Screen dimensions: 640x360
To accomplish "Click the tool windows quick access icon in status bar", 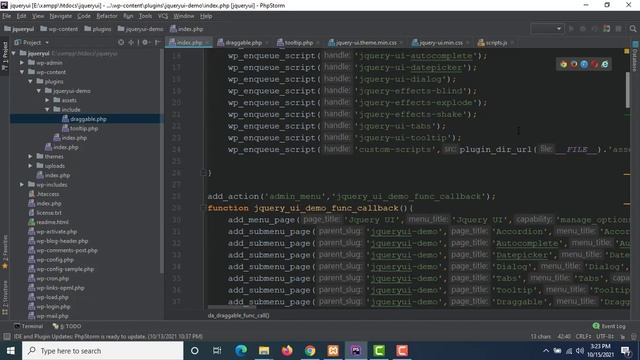I will point(7,336).
